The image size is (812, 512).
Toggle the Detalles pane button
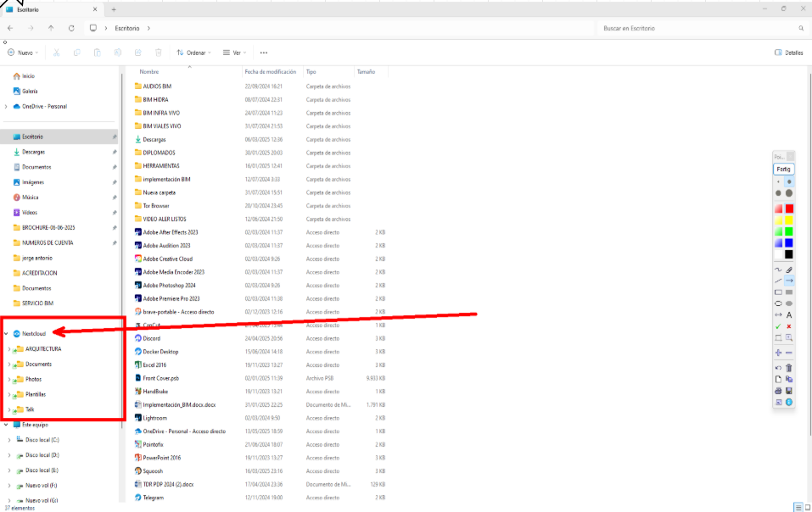click(x=789, y=53)
